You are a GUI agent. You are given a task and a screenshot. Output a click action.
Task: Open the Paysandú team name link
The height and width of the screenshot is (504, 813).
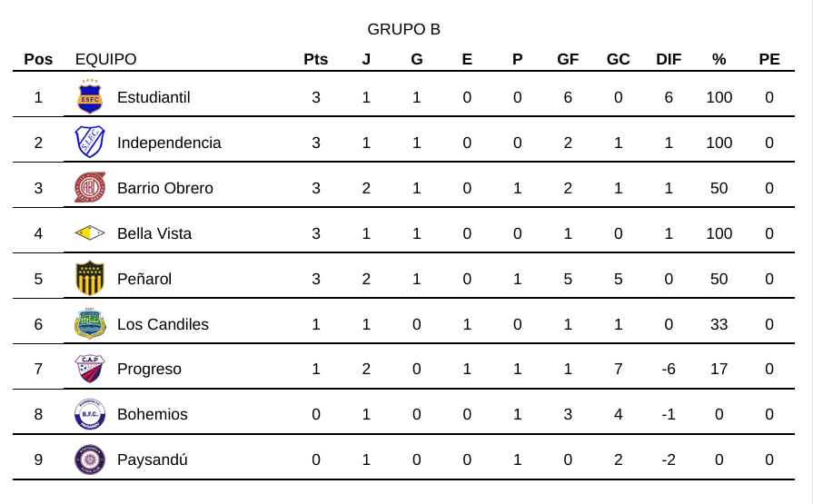pos(152,460)
